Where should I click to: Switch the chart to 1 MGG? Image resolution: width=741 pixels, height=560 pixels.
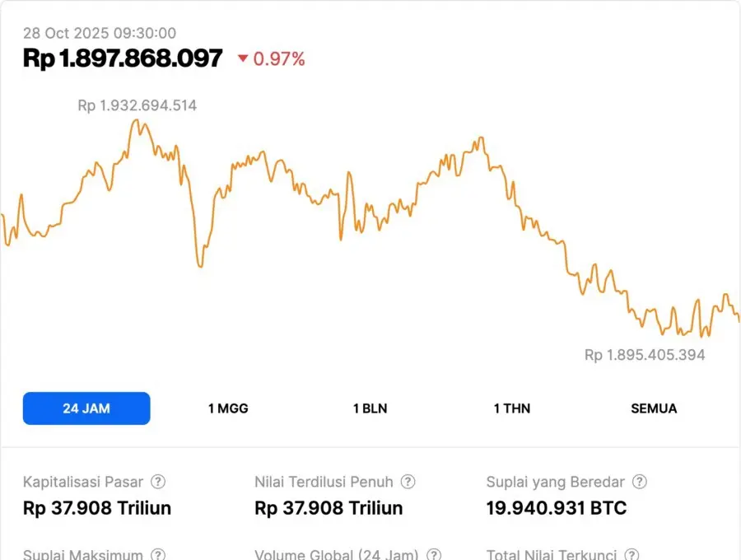[228, 408]
